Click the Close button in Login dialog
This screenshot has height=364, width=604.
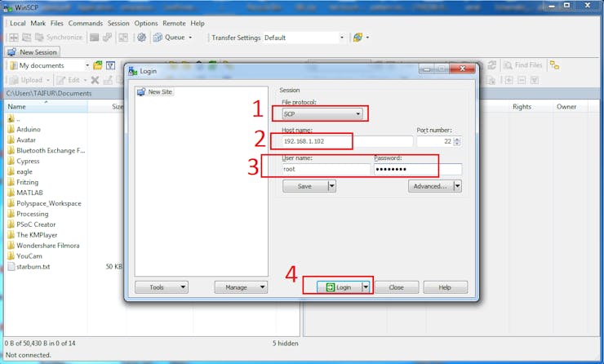coord(397,287)
